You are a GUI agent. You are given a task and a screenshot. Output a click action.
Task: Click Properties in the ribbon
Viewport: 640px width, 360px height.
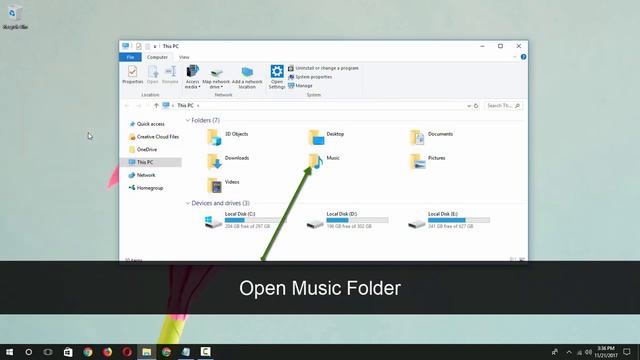(x=133, y=75)
